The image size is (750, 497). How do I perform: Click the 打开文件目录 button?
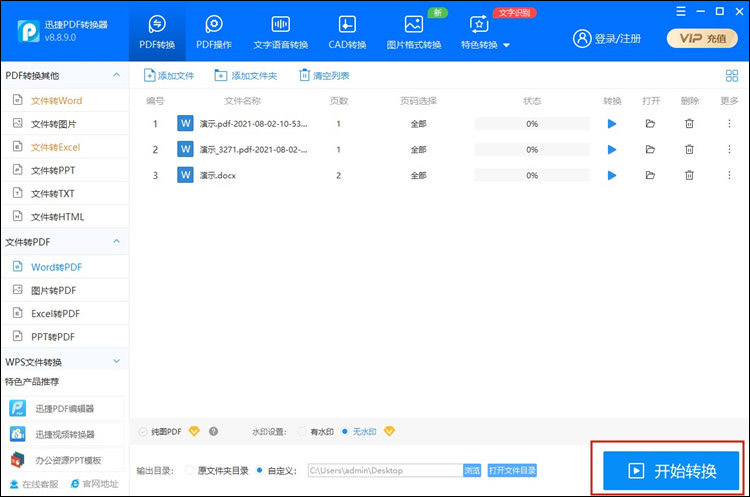512,470
